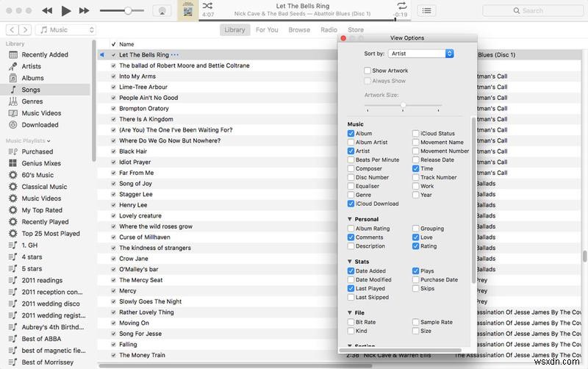Enable the Album Artist column
Screen dimensions: 588x369
click(351, 142)
